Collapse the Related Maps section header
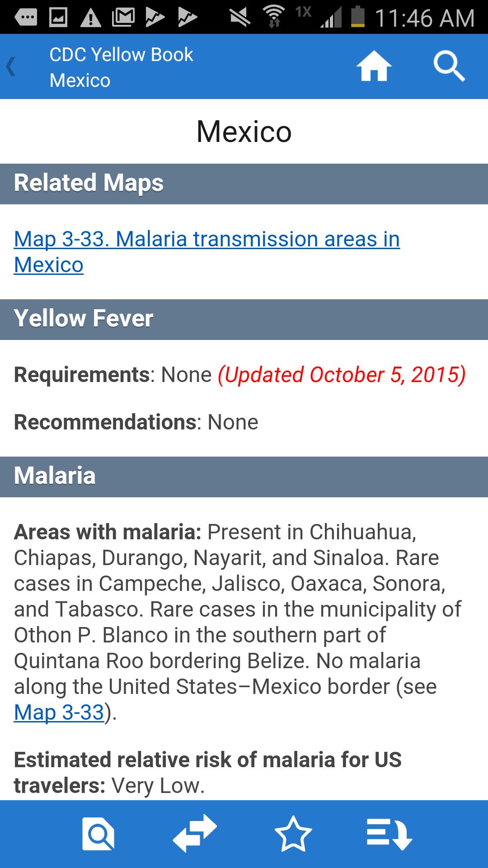488x868 pixels. (244, 184)
